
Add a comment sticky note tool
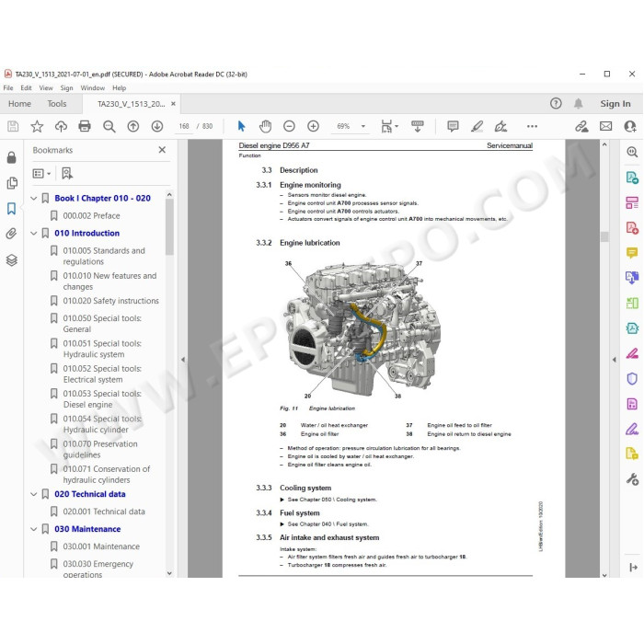tap(453, 126)
